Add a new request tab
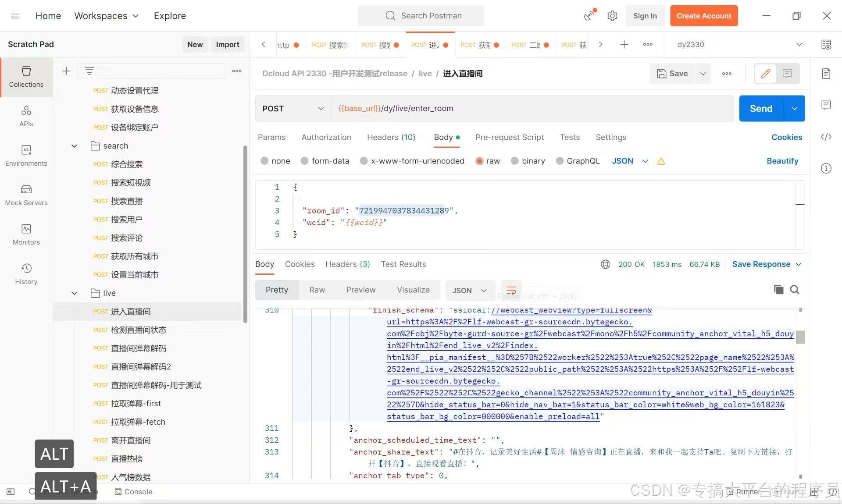This screenshot has height=504, width=842. coord(624,44)
